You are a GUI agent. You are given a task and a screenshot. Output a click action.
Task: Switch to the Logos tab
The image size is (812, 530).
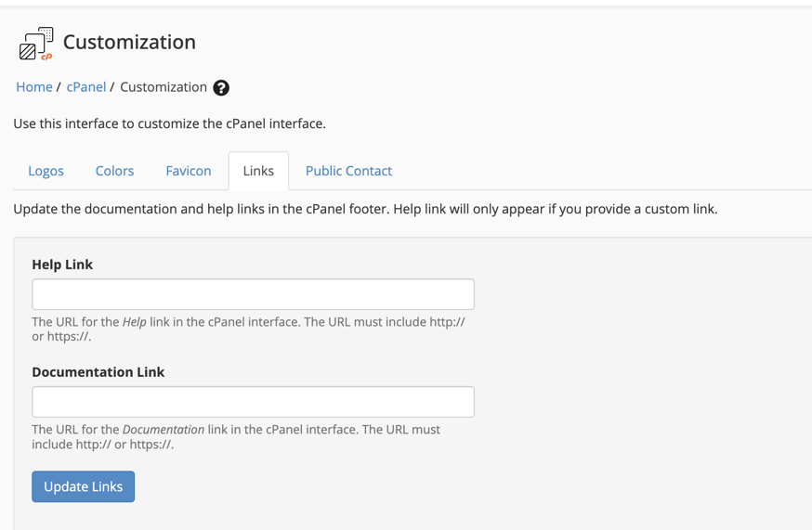(46, 171)
